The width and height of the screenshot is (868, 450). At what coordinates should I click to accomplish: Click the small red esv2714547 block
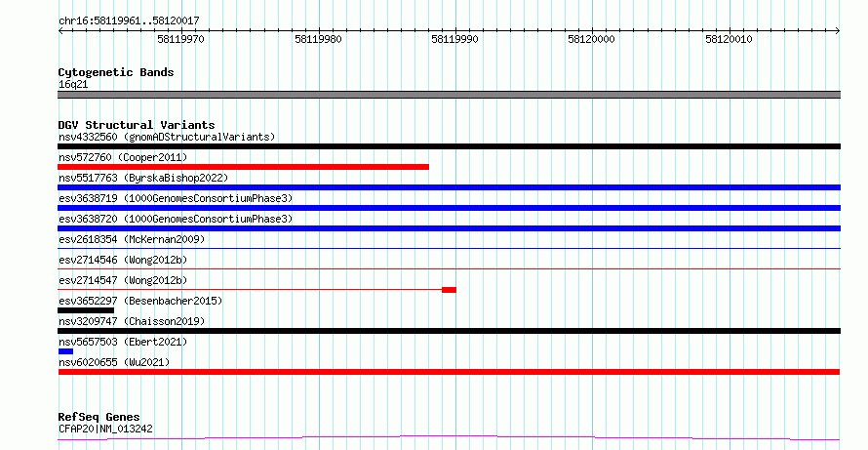point(449,290)
